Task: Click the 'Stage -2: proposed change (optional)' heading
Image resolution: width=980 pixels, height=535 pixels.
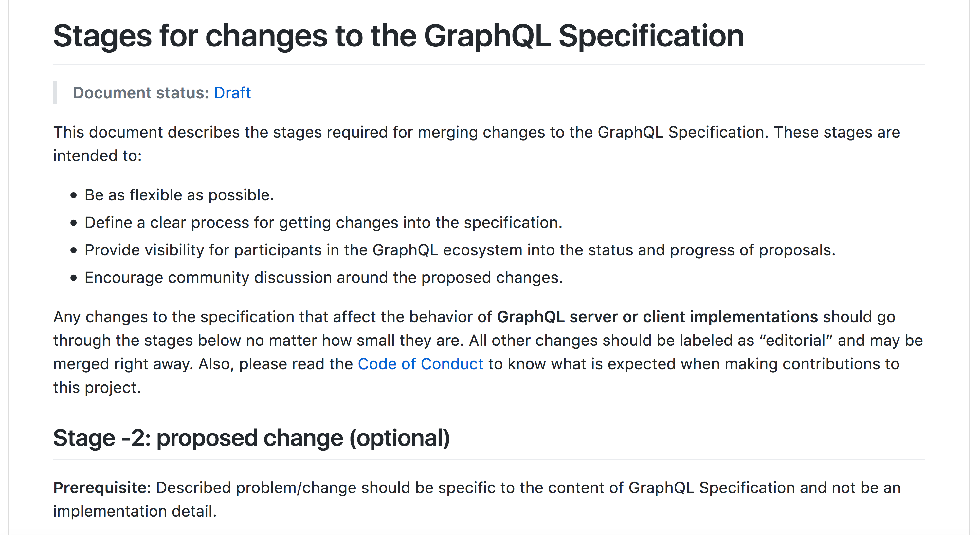Action: point(251,438)
